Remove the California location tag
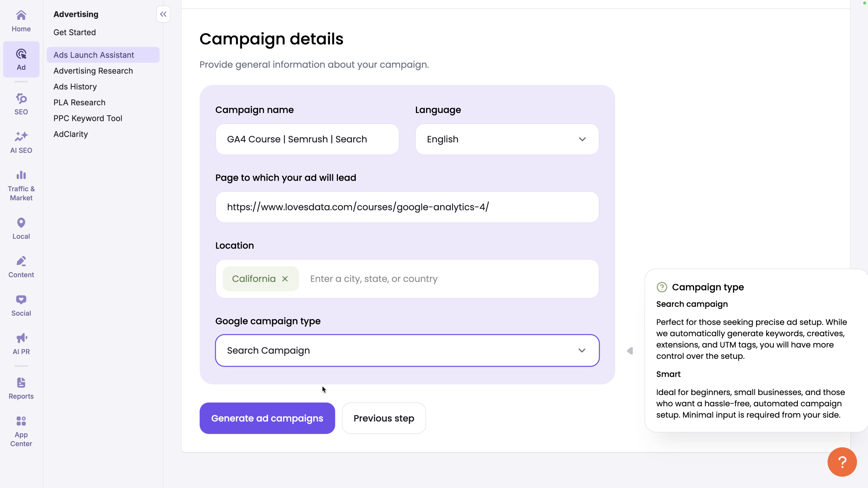 [x=285, y=279]
